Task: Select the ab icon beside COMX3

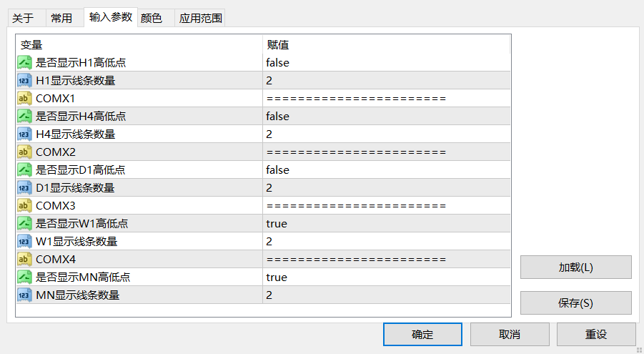Action: (x=24, y=205)
